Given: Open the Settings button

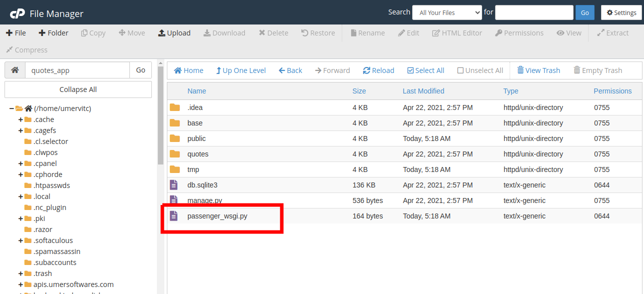Looking at the screenshot, I should coord(621,13).
